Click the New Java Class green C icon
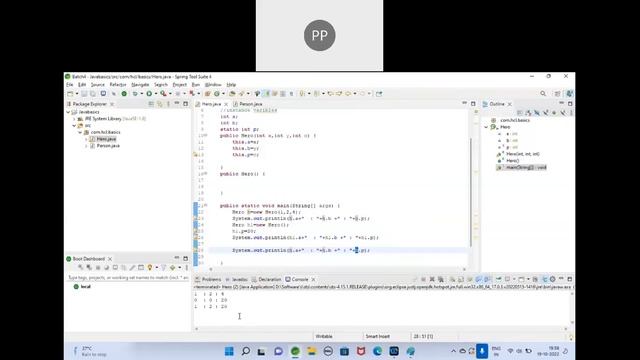The image size is (640, 360). pos(217,93)
